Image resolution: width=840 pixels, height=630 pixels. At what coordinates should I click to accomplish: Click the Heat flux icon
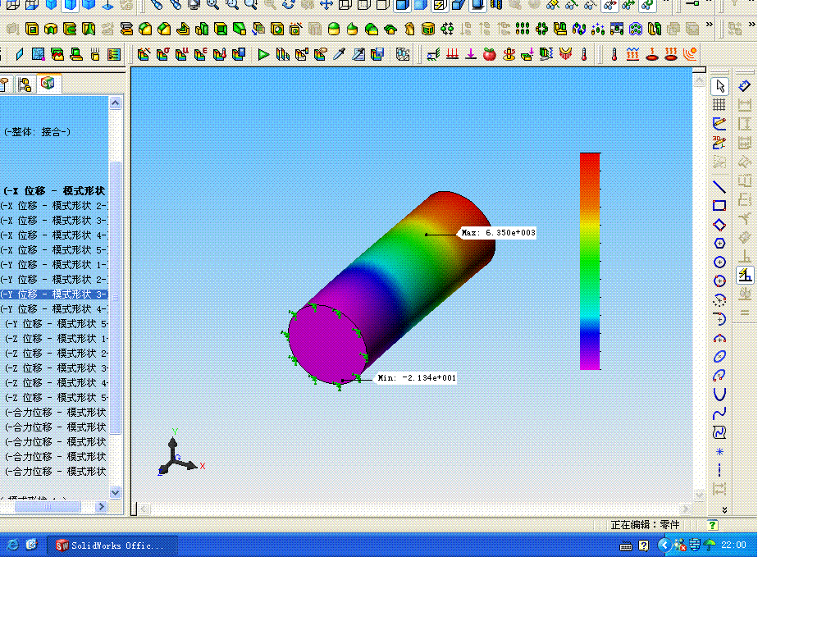[x=671, y=54]
